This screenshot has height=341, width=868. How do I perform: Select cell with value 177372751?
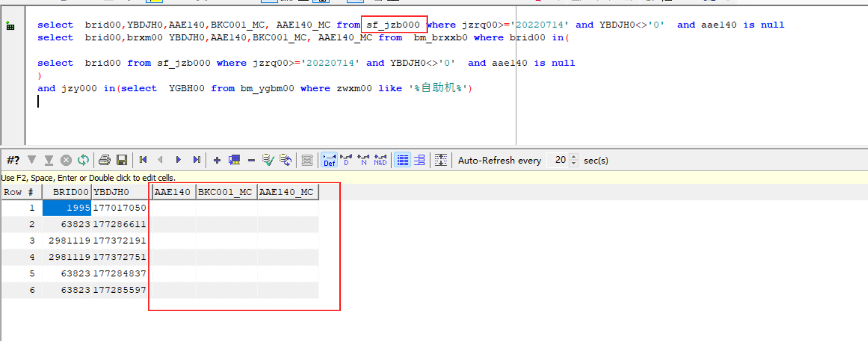coord(120,257)
